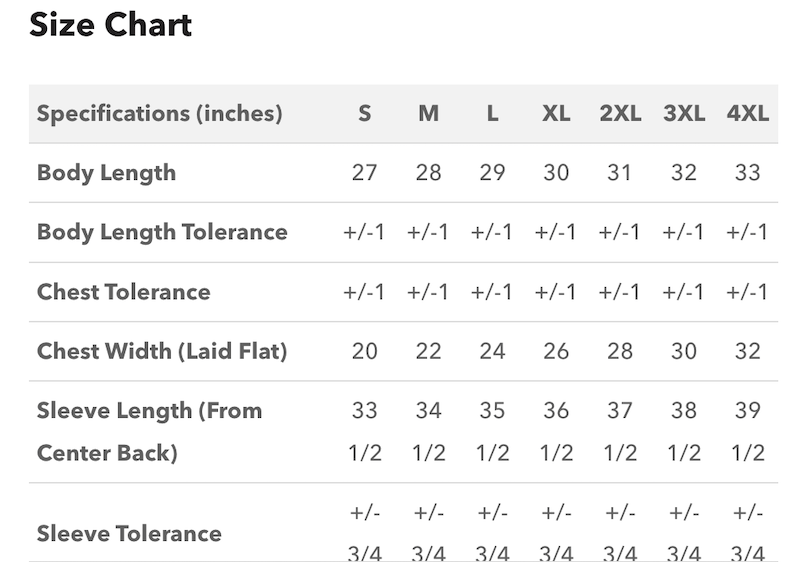Image resolution: width=808 pixels, height=562 pixels.
Task: Select the 3XL size column header
Action: 684,113
